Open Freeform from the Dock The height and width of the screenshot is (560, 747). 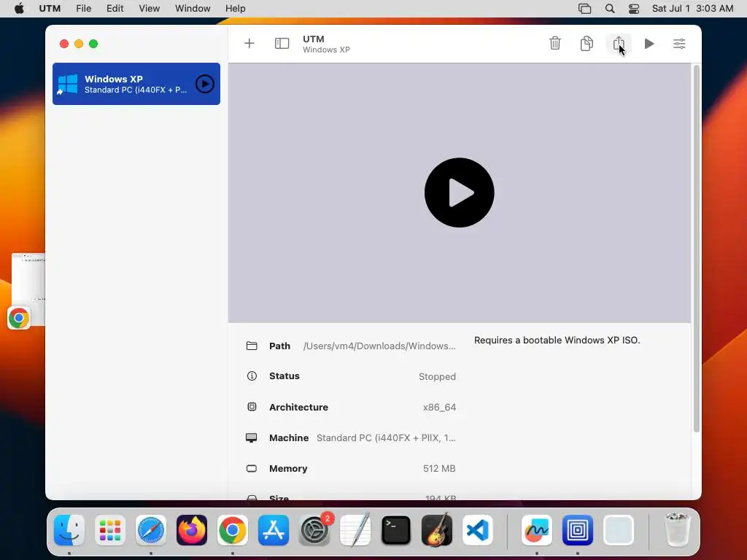click(x=537, y=530)
